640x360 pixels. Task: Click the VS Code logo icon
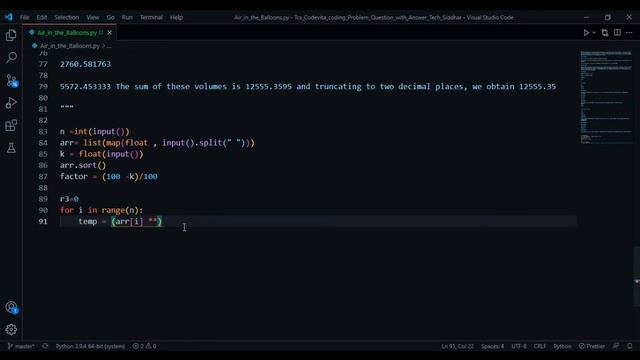[9, 17]
